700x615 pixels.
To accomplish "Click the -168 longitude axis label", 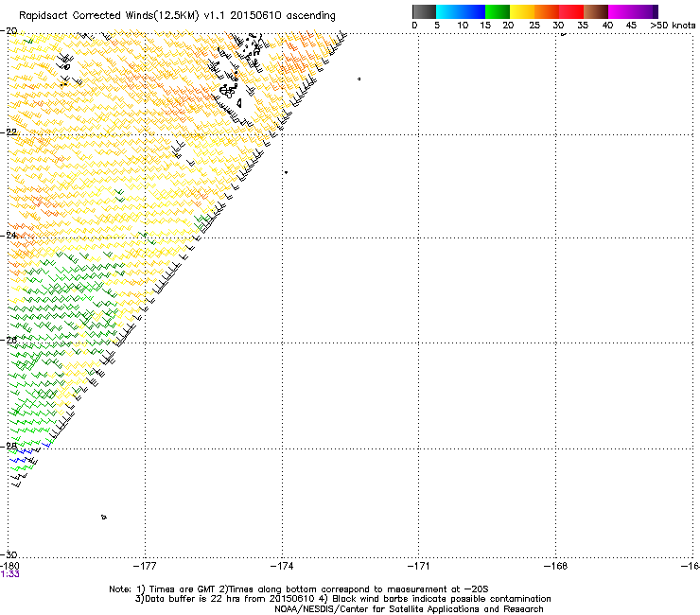I will [x=556, y=566].
